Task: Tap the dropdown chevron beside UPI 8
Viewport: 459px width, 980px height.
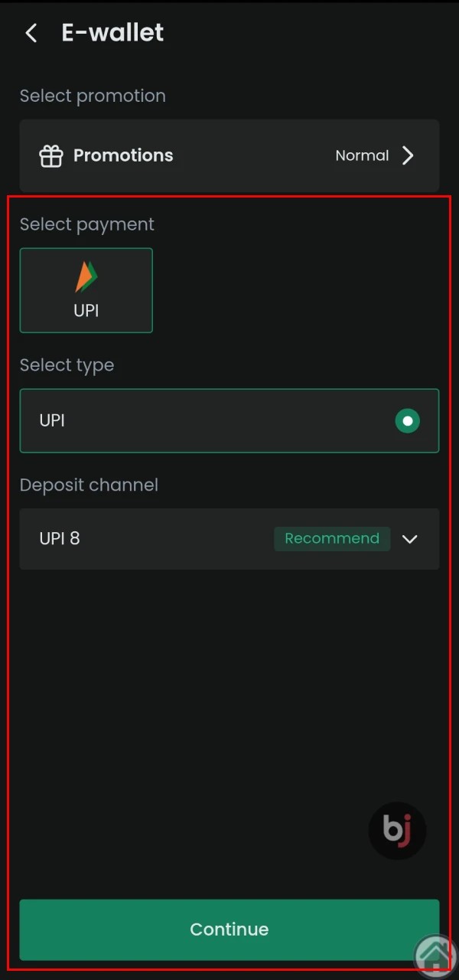Action: [x=410, y=539]
